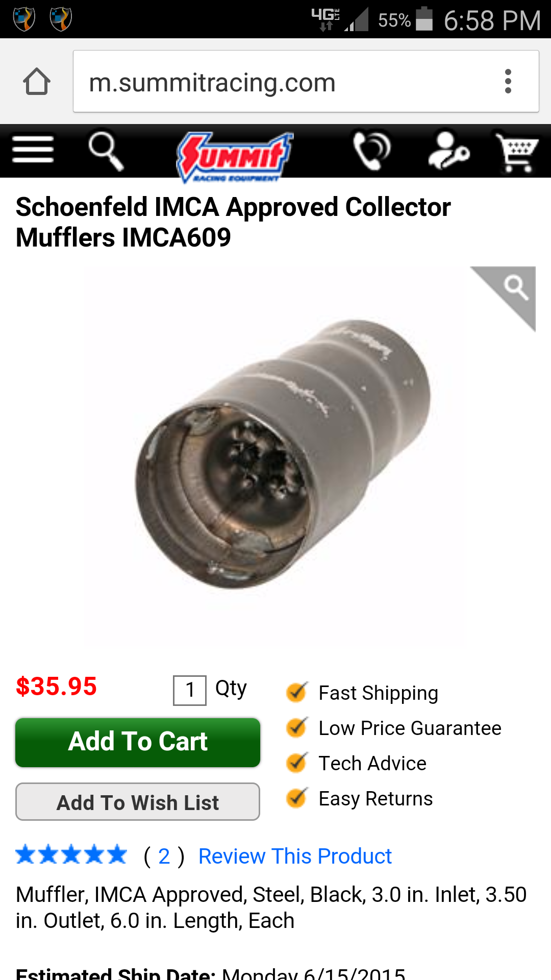Screen dimensions: 551x980
Task: Tap the Low Price Guarantee checkmark item
Action: tap(394, 728)
